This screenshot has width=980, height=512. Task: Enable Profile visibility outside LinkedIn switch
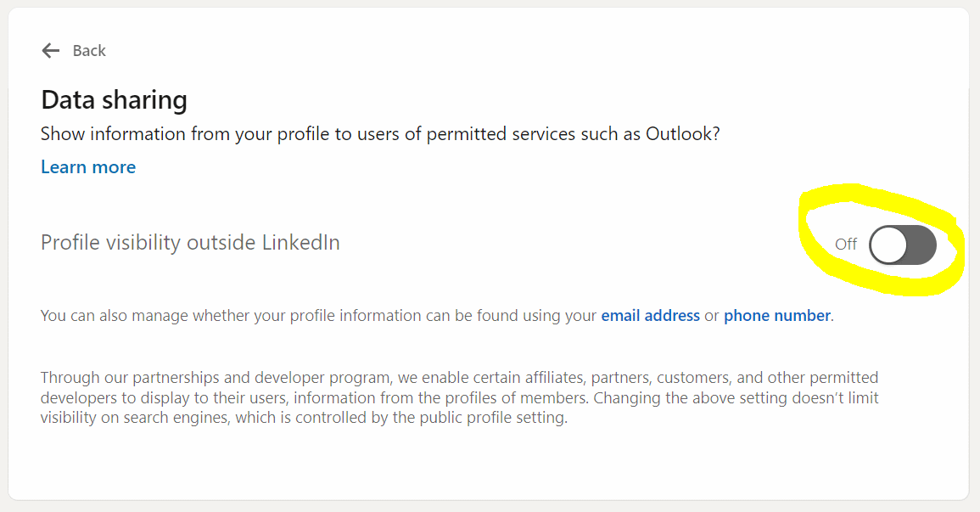click(903, 245)
